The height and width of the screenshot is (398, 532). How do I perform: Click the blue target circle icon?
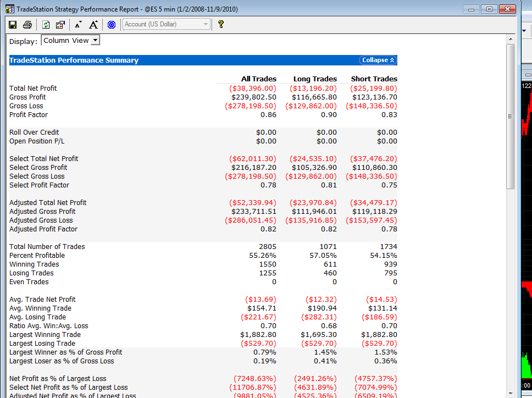[x=111, y=24]
